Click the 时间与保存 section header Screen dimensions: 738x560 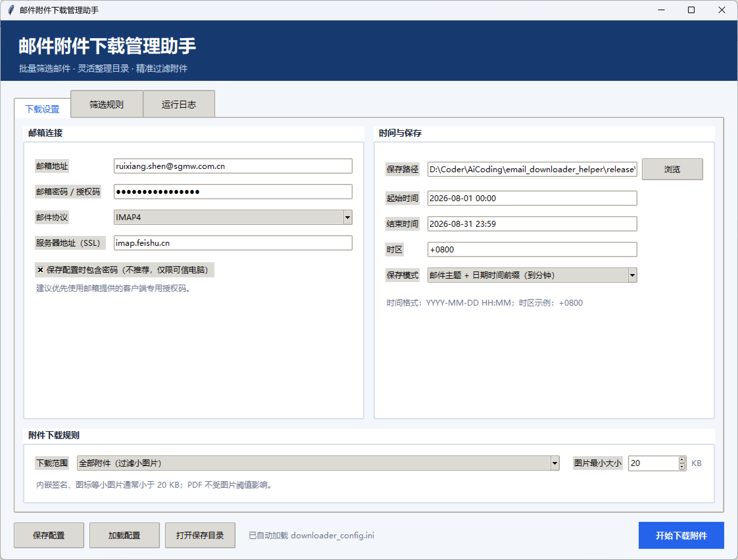pyautogui.click(x=400, y=133)
